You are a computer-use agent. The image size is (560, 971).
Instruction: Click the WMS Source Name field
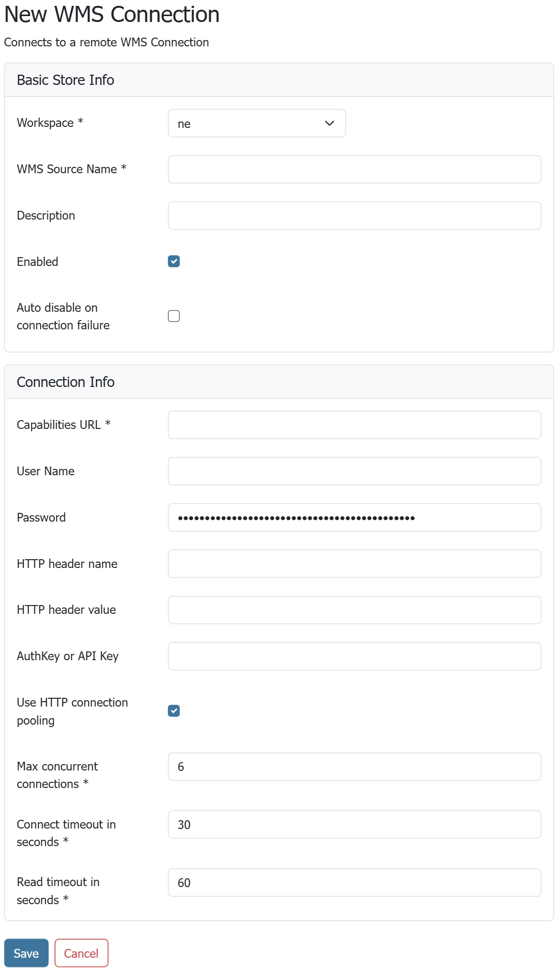tap(354, 169)
